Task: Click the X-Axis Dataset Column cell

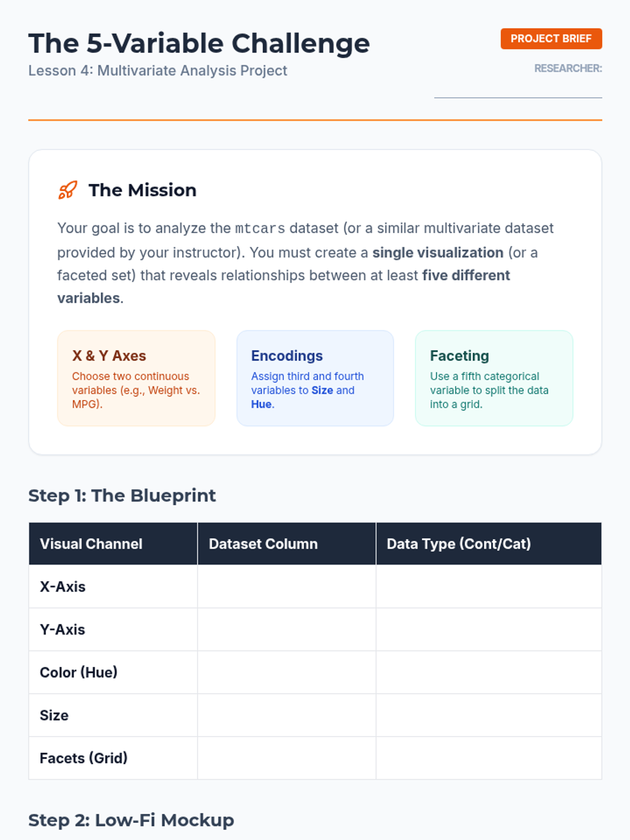Action: [287, 586]
